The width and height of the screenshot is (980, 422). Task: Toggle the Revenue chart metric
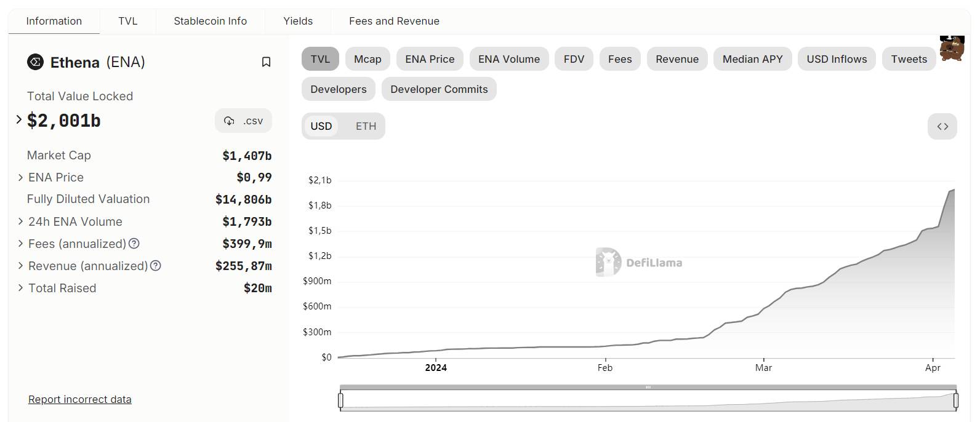(677, 59)
